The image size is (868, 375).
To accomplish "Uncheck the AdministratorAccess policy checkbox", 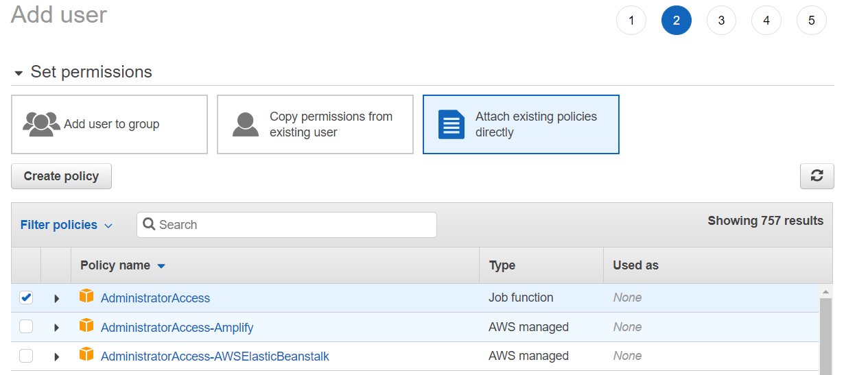I will point(26,298).
